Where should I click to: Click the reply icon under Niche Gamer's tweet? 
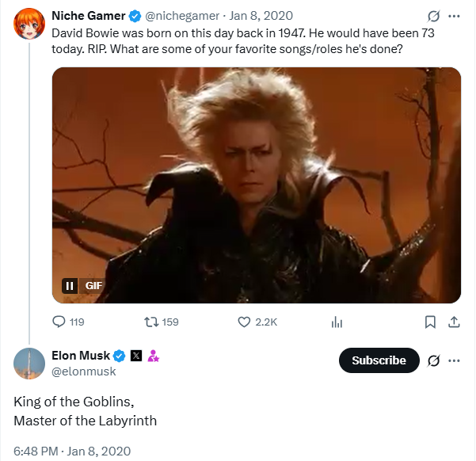(59, 322)
